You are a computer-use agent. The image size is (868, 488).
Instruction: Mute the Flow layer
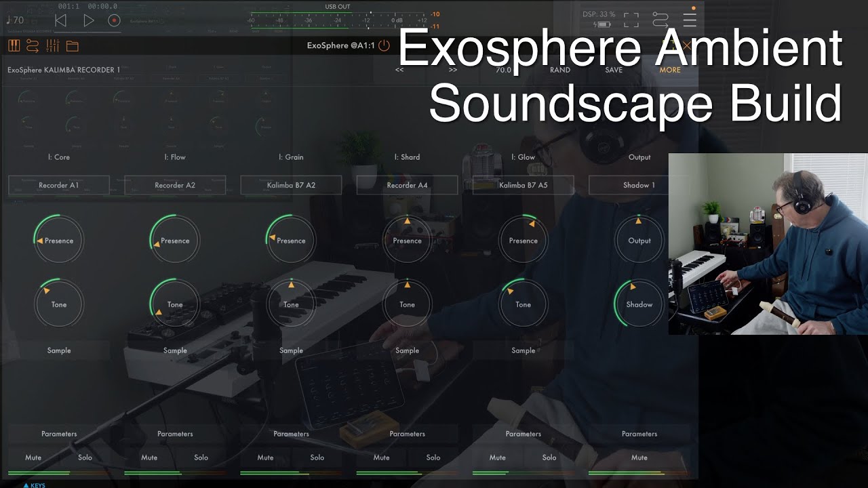tap(149, 457)
